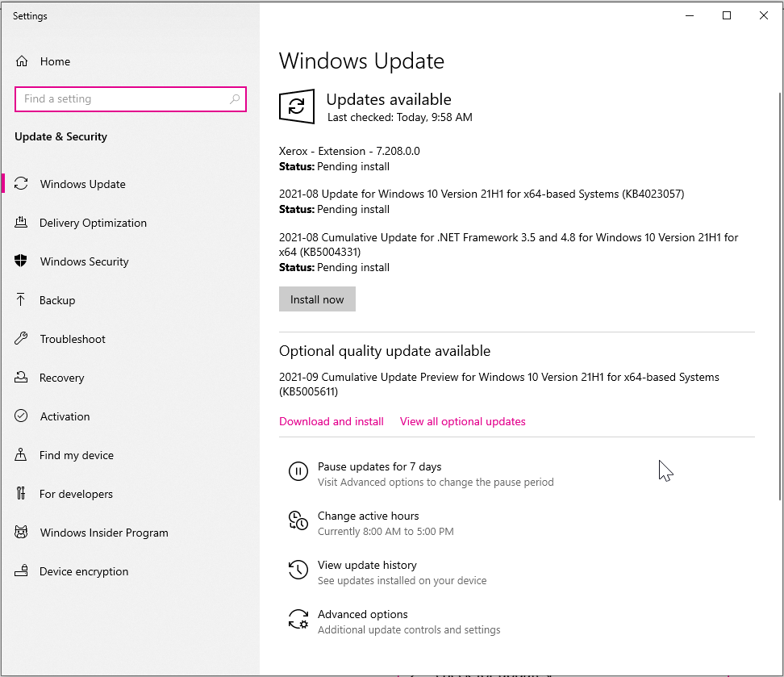Click the Install now button
784x677 pixels.
pyautogui.click(x=317, y=299)
